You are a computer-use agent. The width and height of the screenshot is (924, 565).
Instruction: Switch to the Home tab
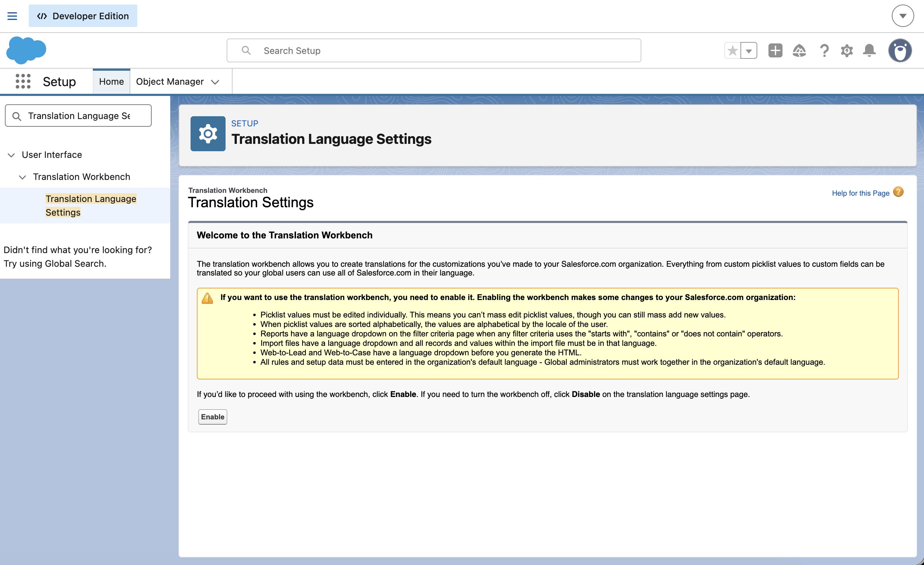(x=111, y=82)
